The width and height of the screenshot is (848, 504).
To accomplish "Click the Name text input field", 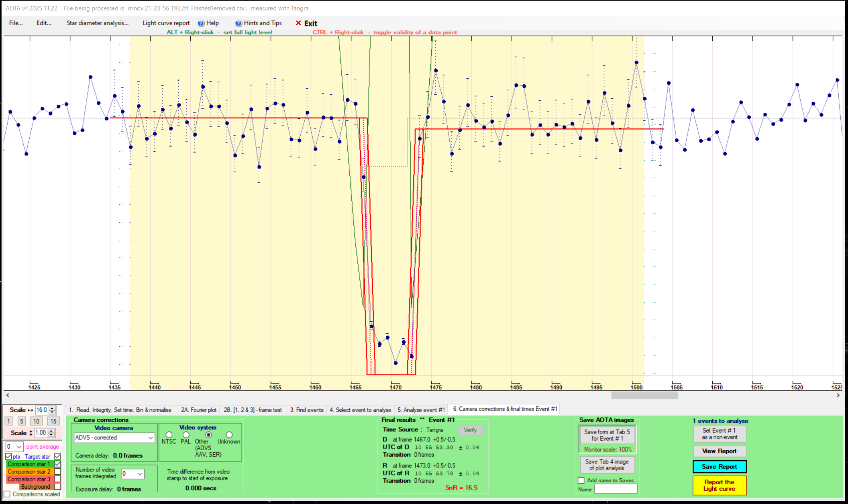I will 616,489.
